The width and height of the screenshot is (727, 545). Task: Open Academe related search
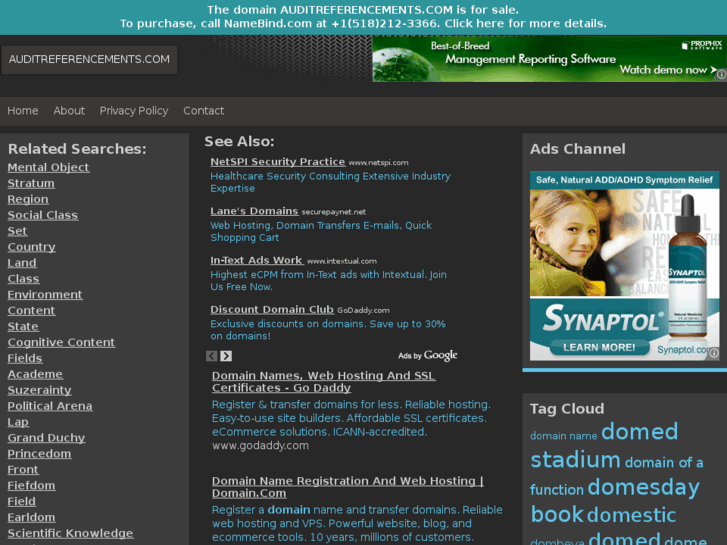coord(35,374)
